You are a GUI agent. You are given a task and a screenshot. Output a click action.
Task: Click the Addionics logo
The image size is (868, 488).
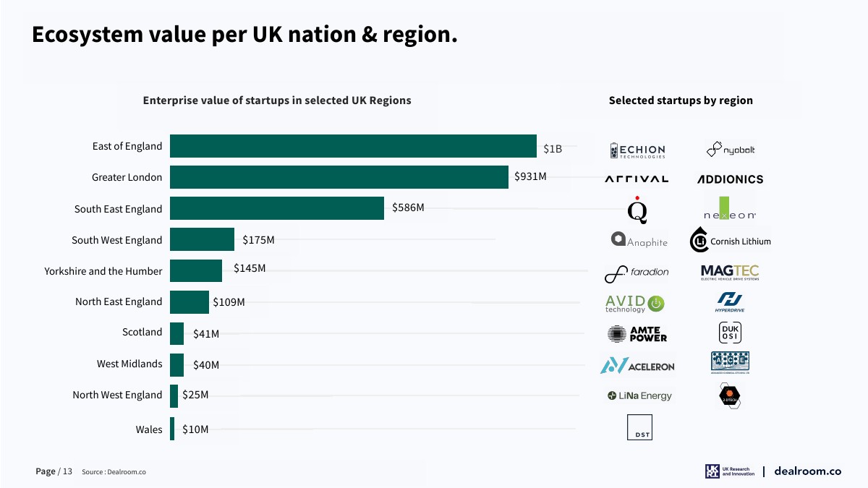[730, 179]
